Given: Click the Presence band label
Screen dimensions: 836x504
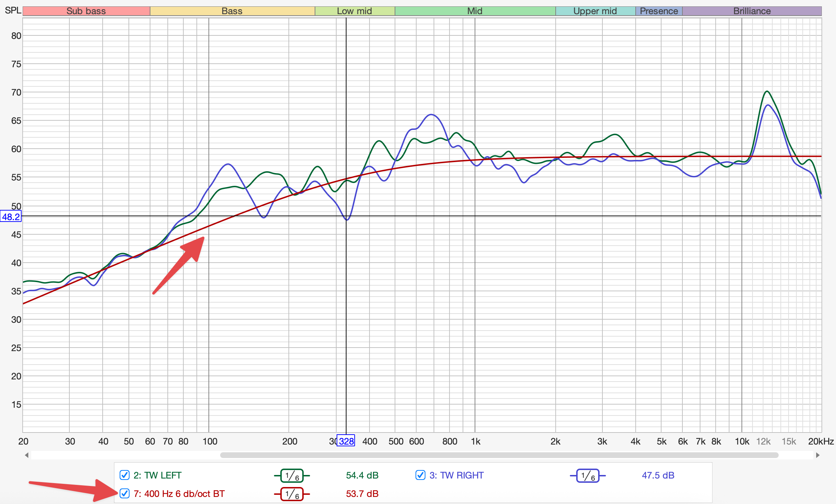Looking at the screenshot, I should click(659, 11).
